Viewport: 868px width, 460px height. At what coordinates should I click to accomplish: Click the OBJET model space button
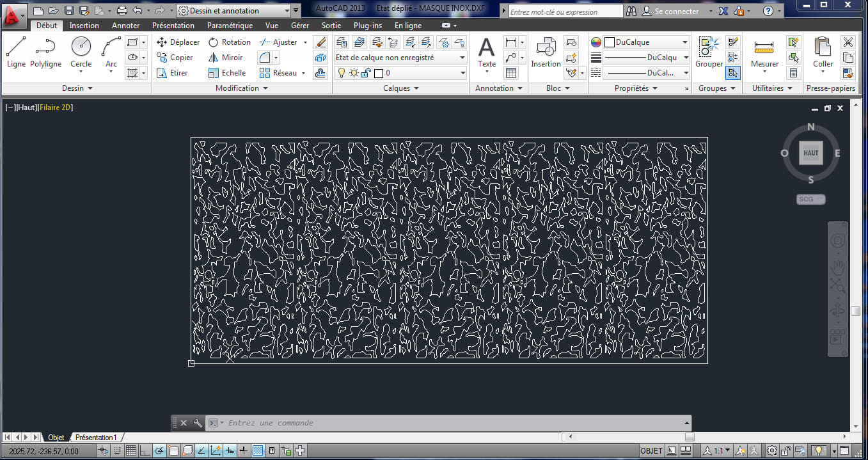pos(651,450)
